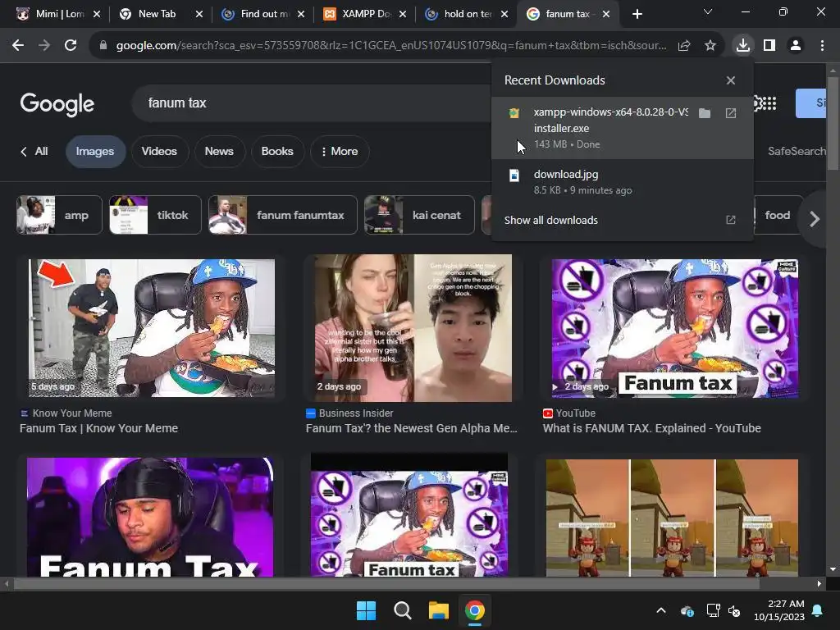The height and width of the screenshot is (630, 840).
Task: Click Show all downloads
Action: click(x=622, y=220)
